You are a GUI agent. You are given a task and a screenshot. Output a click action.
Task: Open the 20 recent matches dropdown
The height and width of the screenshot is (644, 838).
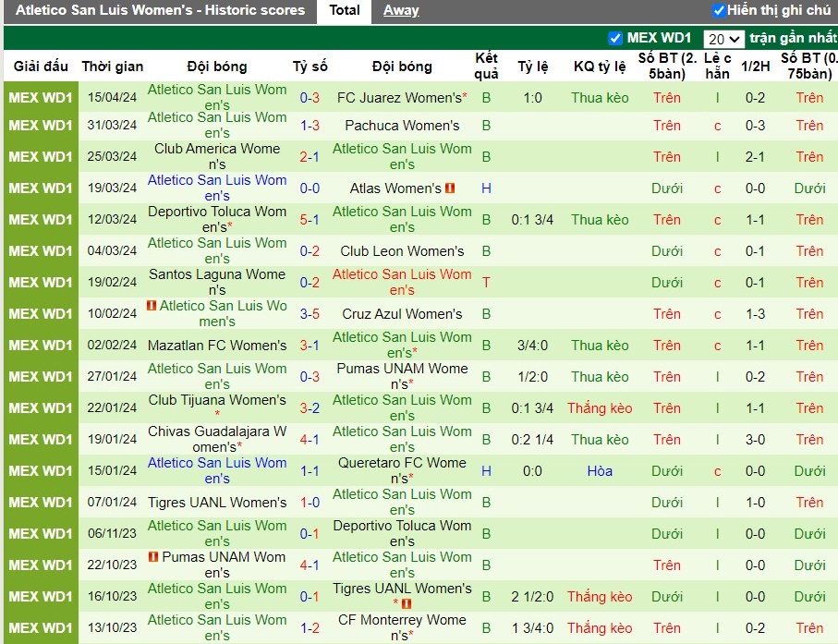point(723,39)
